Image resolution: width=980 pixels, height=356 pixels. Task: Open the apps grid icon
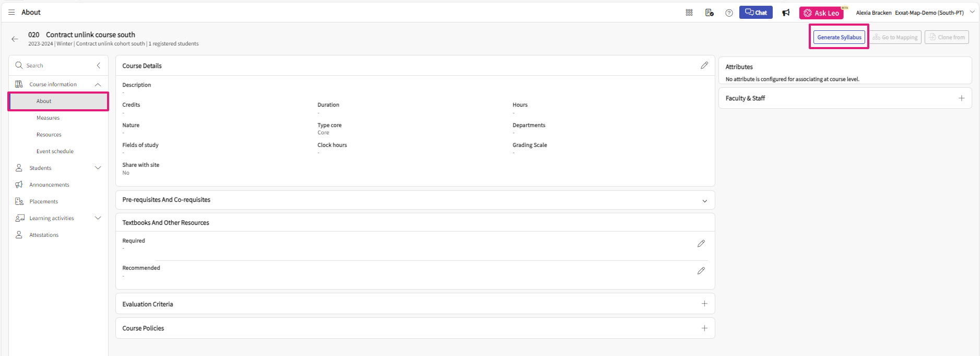[689, 13]
